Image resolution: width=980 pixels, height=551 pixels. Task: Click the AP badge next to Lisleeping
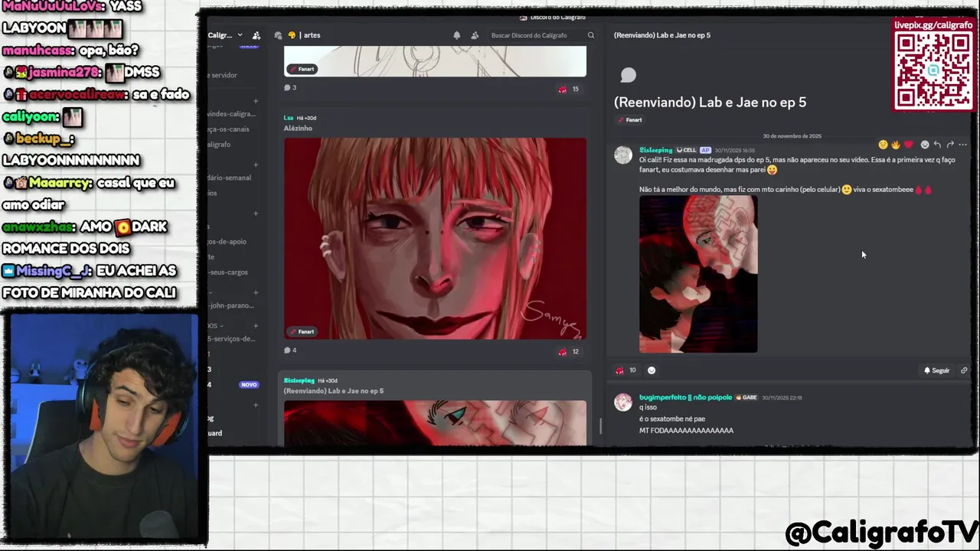coord(706,150)
